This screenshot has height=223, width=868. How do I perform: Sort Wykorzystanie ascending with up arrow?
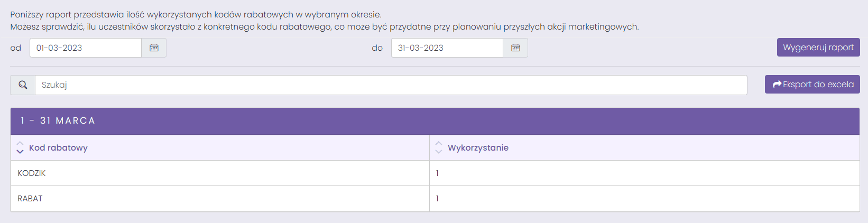pos(439,144)
